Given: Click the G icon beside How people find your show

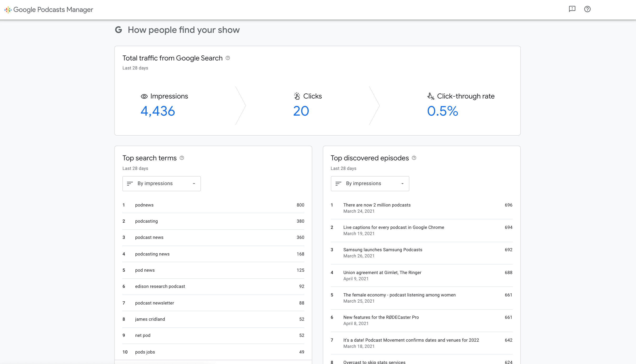Looking at the screenshot, I should point(119,30).
